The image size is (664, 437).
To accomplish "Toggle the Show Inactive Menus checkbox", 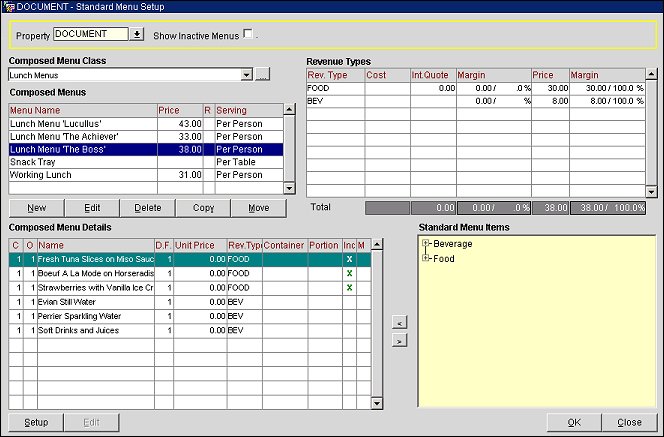I will [248, 34].
